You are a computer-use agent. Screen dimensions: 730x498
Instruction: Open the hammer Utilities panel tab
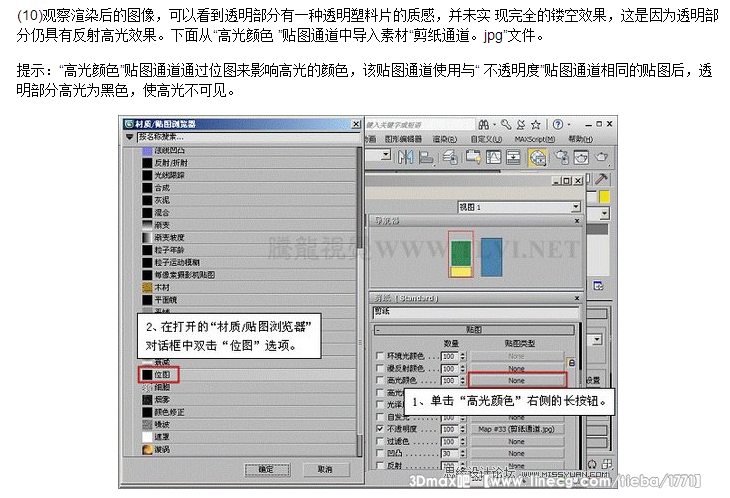602,179
